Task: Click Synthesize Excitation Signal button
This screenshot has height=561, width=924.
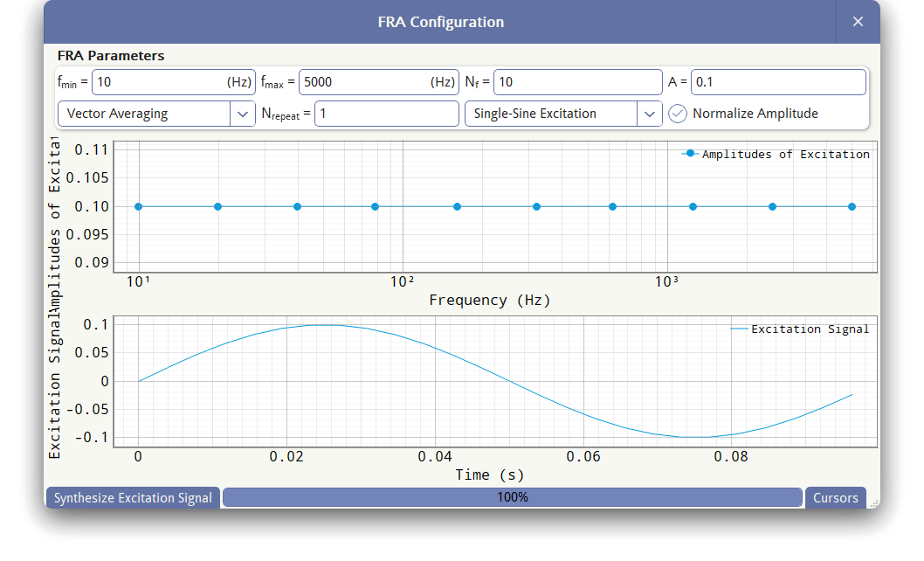Action: 133,498
